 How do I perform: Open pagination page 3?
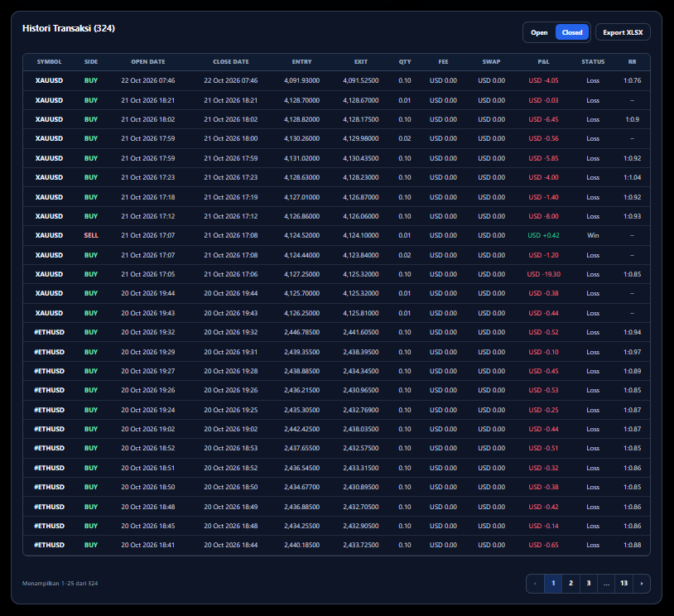click(x=589, y=584)
